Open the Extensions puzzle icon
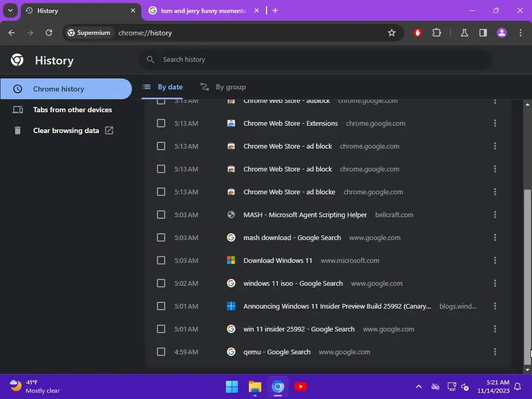Viewport: 532px width, 399px height. pos(436,33)
